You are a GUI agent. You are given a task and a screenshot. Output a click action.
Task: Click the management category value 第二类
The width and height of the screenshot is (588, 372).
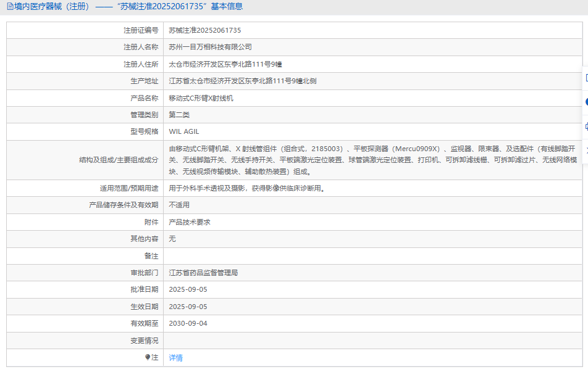coord(179,115)
